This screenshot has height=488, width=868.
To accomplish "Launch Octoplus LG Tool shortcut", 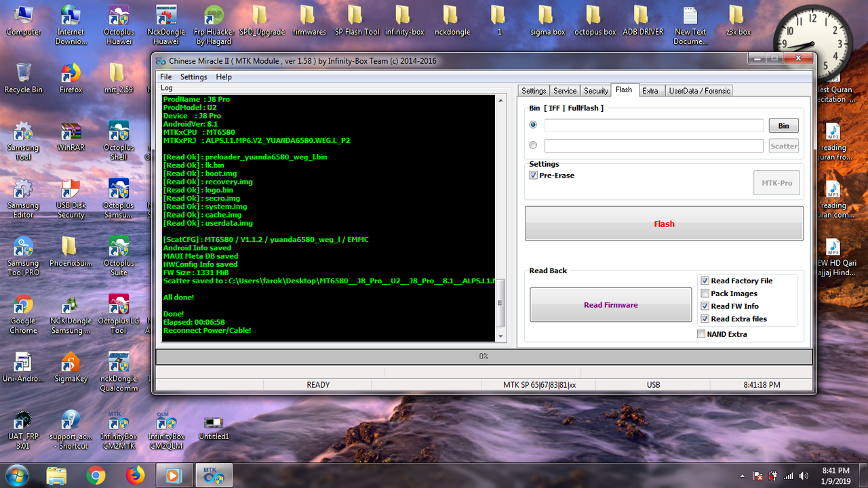I will pos(119,314).
